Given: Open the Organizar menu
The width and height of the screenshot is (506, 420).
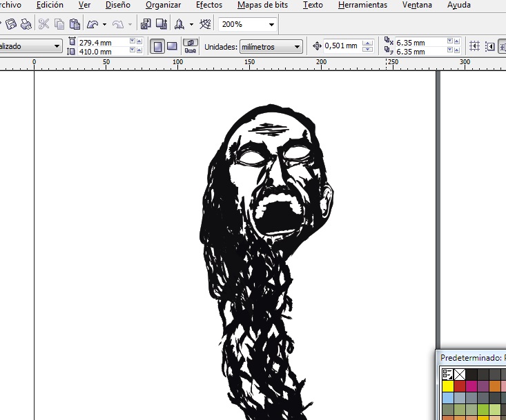Looking at the screenshot, I should 163,5.
